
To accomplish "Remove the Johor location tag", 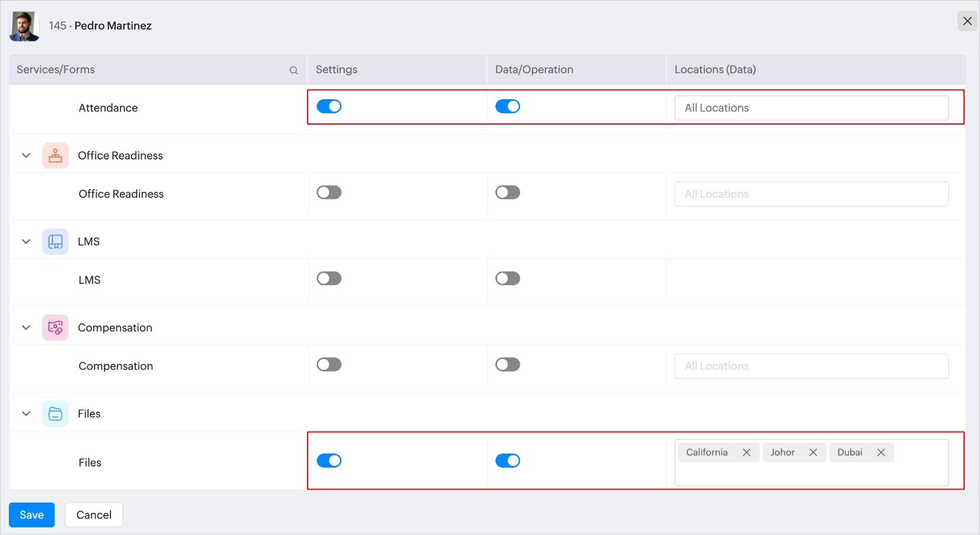I will click(813, 452).
